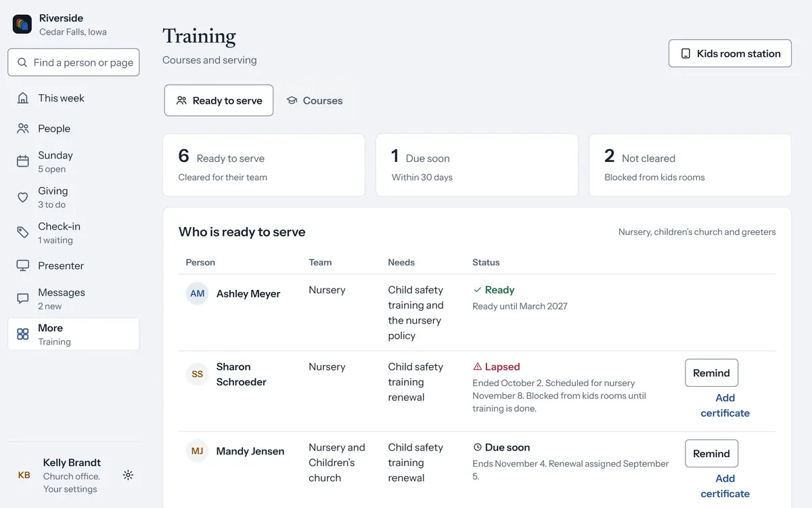The width and height of the screenshot is (812, 508).
Task: Click the graduation cap icon beside Courses
Action: tap(292, 100)
